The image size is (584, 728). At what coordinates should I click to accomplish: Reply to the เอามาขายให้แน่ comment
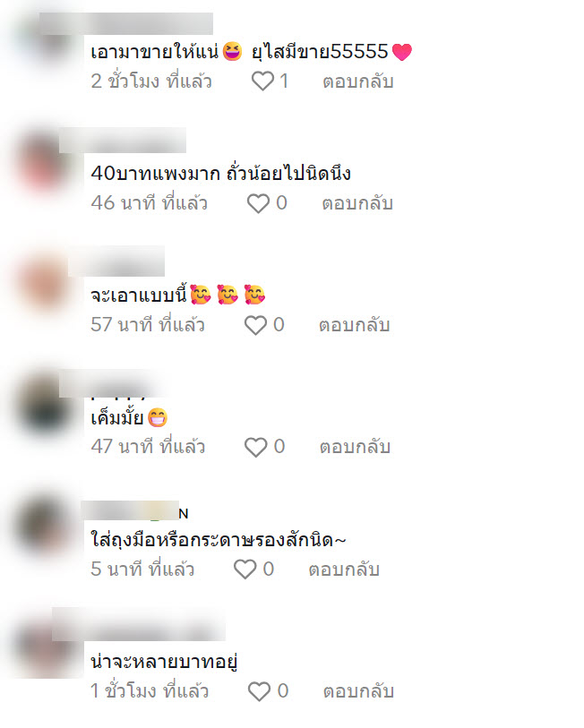[x=358, y=81]
